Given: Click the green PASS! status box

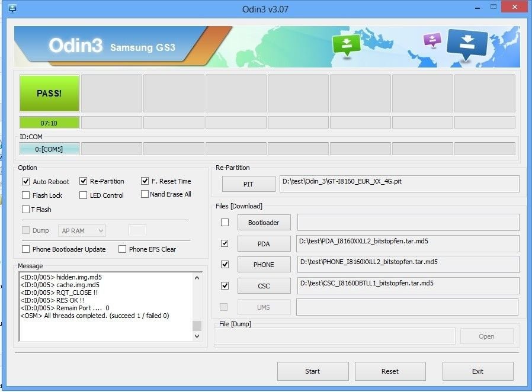Looking at the screenshot, I should 49,94.
